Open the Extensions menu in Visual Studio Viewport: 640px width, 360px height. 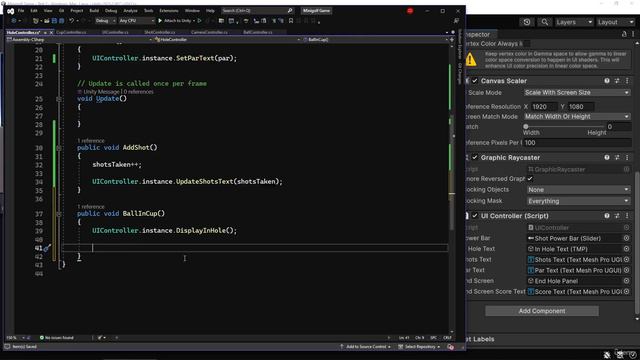pos(169,11)
